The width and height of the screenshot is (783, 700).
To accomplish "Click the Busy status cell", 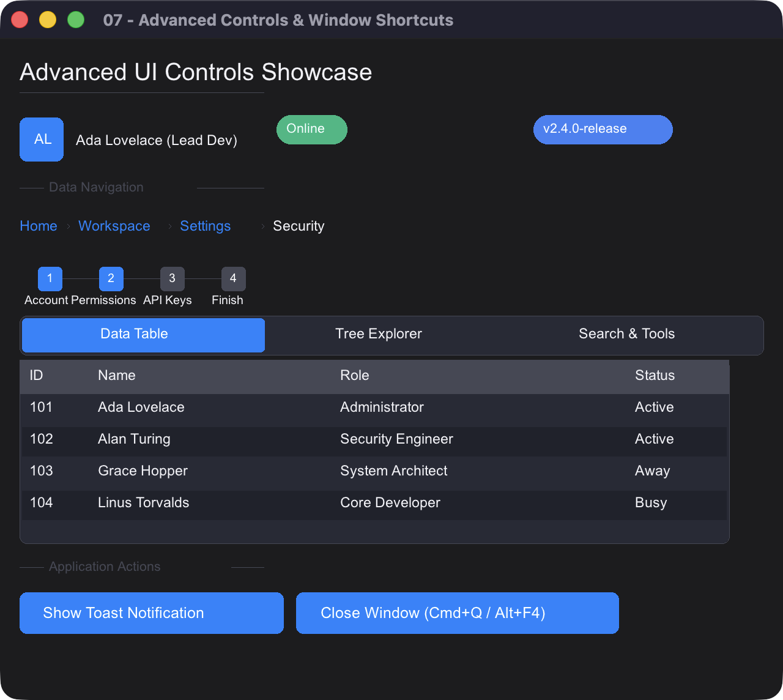I will pyautogui.click(x=651, y=503).
